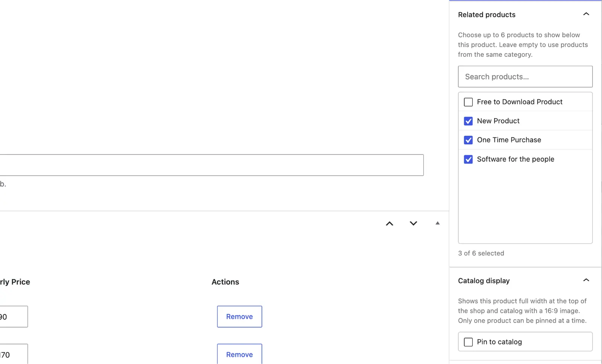
Task: Collapse the Catalog display panel
Action: (586, 280)
